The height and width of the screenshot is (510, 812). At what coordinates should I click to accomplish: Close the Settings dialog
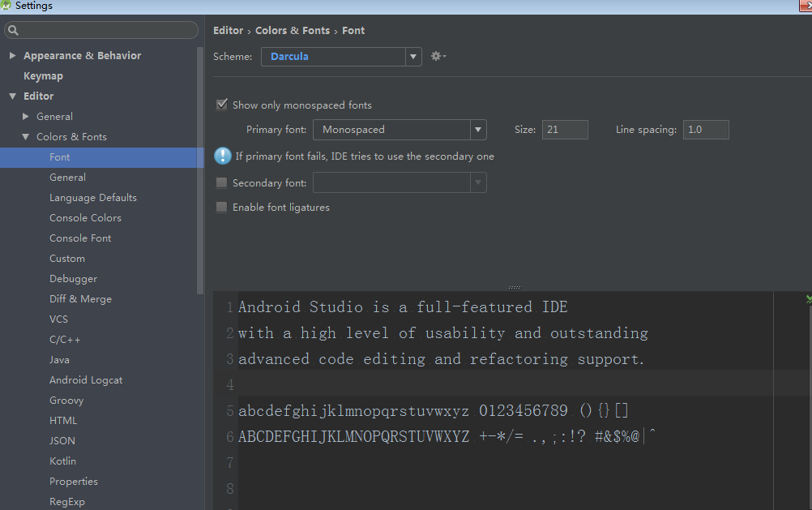(x=806, y=6)
